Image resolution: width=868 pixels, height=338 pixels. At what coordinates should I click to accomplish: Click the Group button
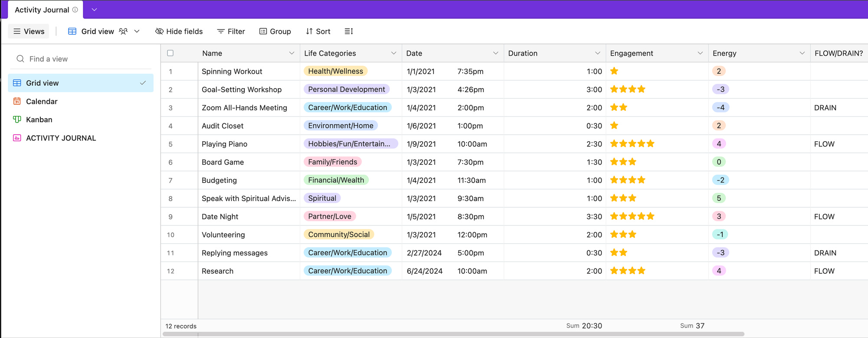(275, 31)
